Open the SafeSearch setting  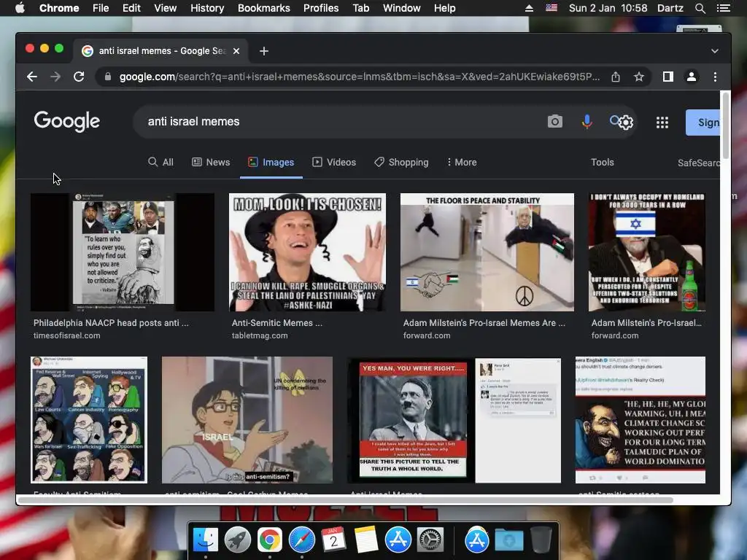(x=698, y=163)
